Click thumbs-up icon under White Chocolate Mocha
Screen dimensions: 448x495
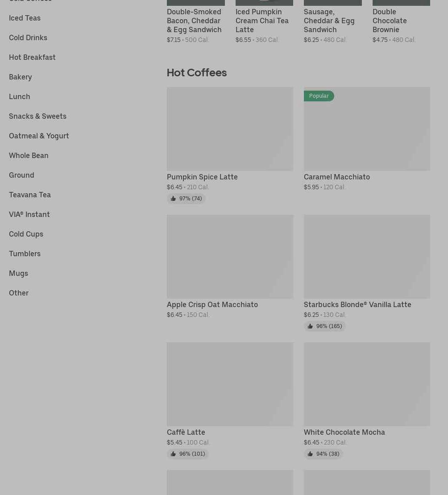pyautogui.click(x=310, y=454)
